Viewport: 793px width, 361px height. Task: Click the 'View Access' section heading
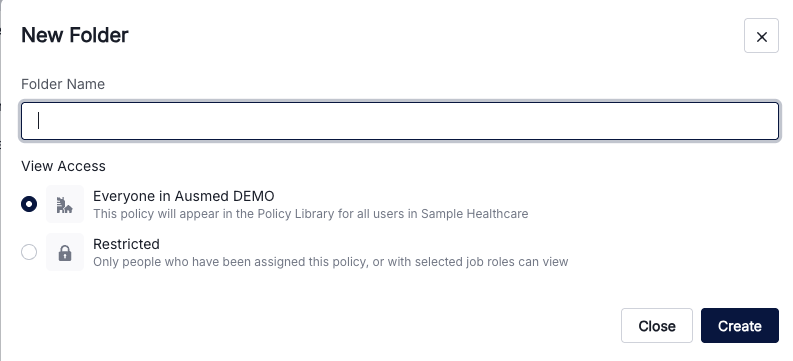(63, 166)
